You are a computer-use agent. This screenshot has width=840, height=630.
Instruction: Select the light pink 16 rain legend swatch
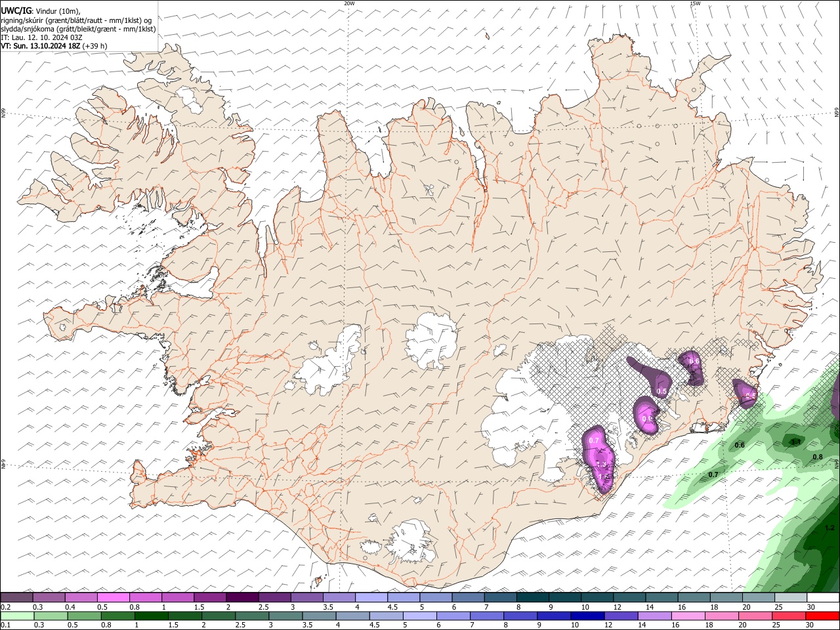pyautogui.click(x=687, y=616)
